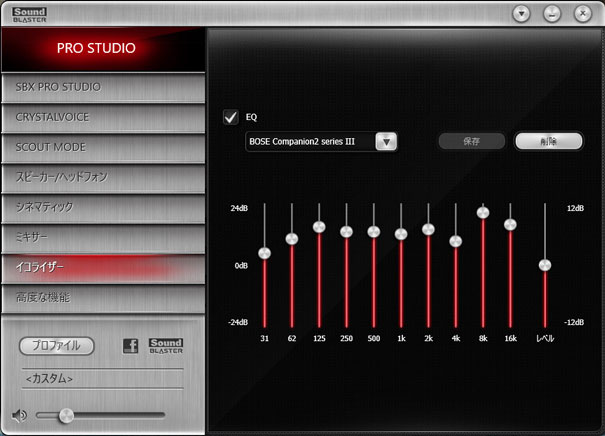Expand the EQ preset dropdown arrow

[386, 142]
